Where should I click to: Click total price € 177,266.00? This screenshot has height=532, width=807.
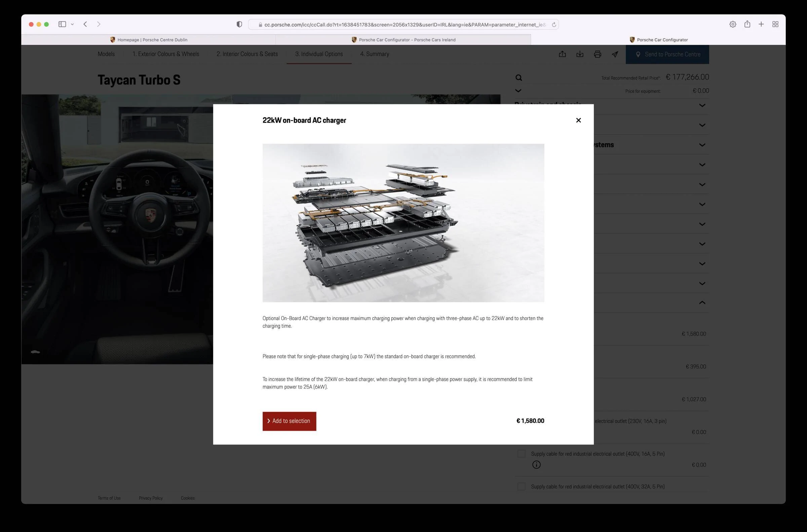[687, 77]
